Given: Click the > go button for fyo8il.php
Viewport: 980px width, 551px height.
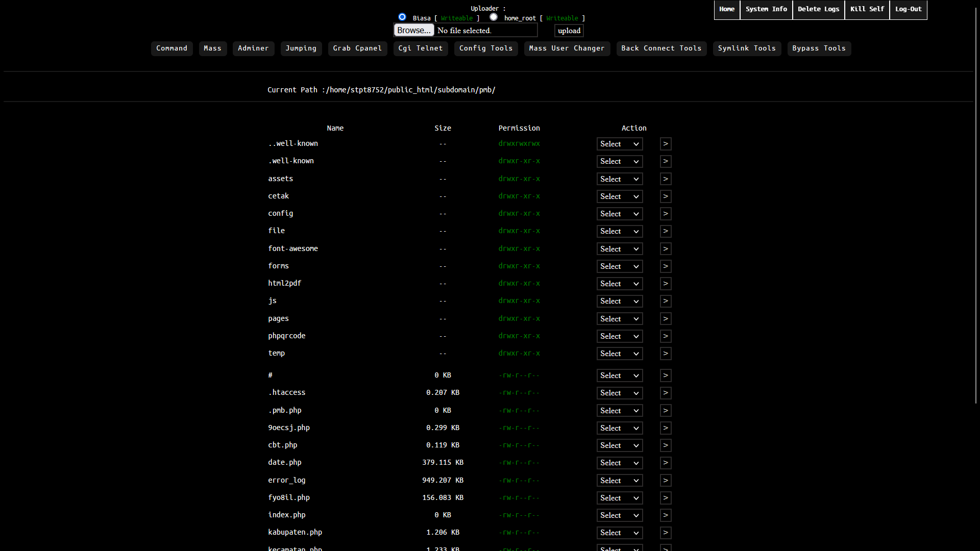Looking at the screenshot, I should tap(666, 498).
